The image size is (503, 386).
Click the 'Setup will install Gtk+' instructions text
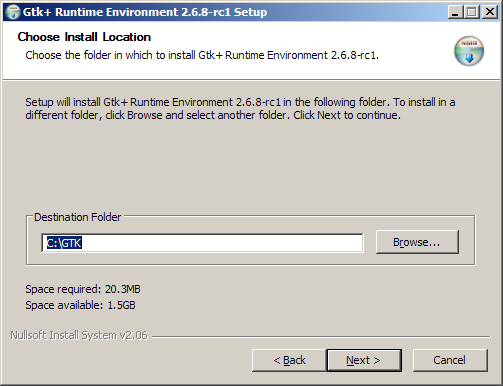240,108
